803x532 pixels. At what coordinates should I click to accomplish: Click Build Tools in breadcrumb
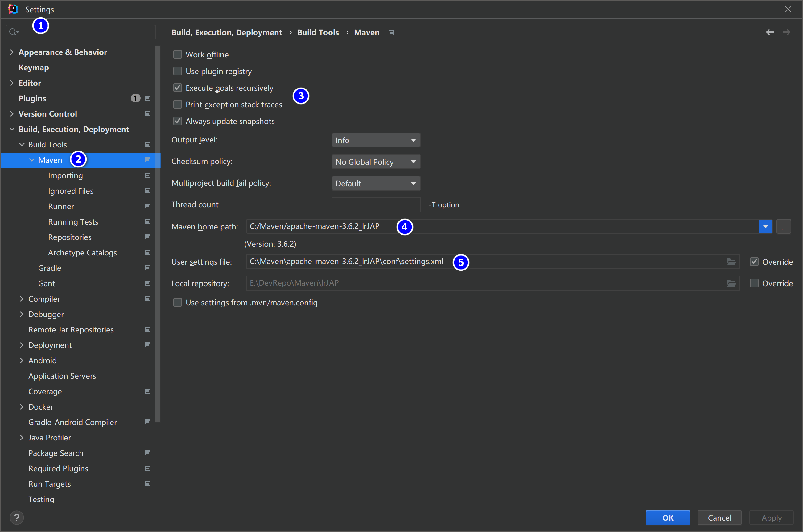(x=318, y=33)
